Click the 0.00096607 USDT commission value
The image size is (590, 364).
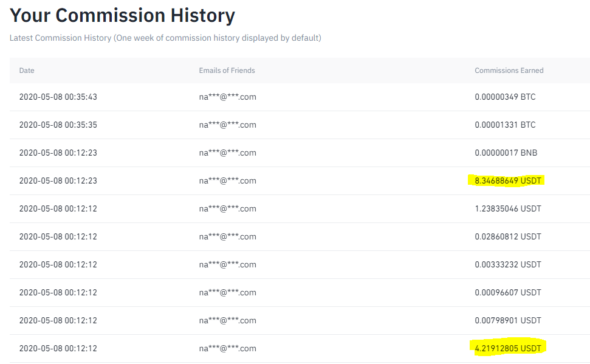click(507, 292)
